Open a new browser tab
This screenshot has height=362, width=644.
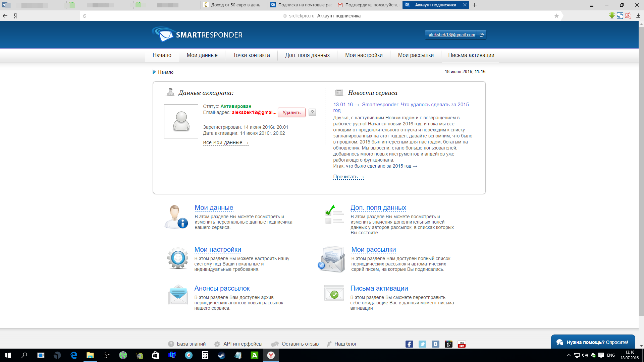tap(475, 5)
